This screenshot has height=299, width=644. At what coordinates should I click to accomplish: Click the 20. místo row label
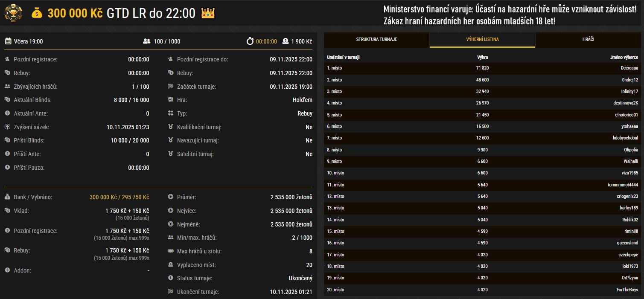point(335,290)
